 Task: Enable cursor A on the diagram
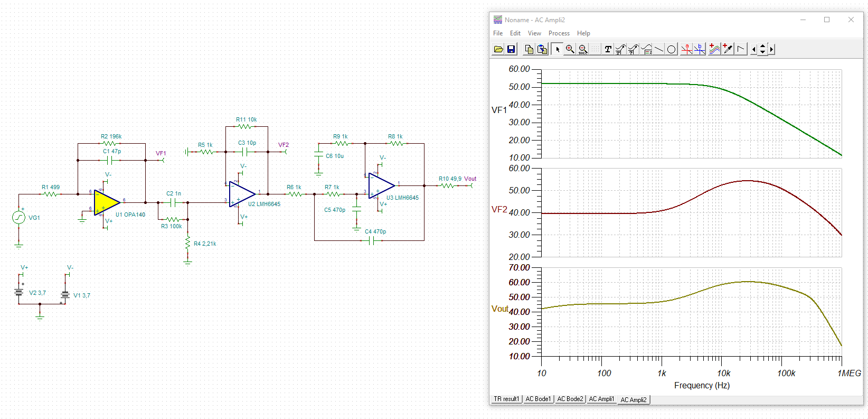point(686,49)
